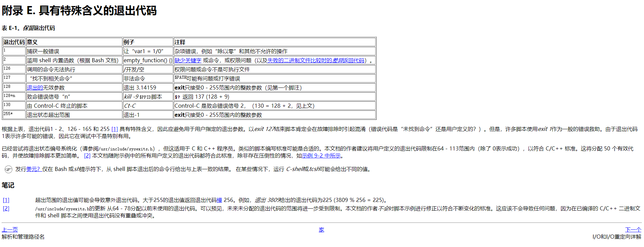Click the 致命错误信号 "n" cell

74,97
